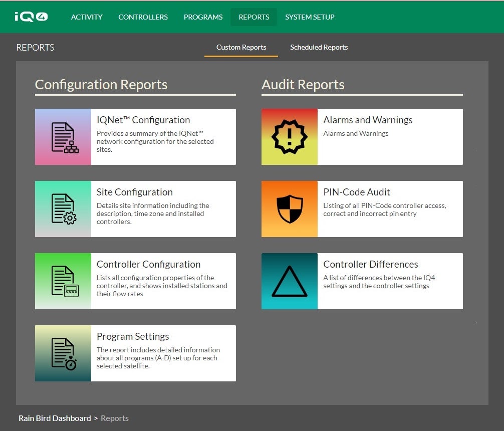Switch to the Custom Reports tab
The height and width of the screenshot is (431, 504).
[241, 47]
